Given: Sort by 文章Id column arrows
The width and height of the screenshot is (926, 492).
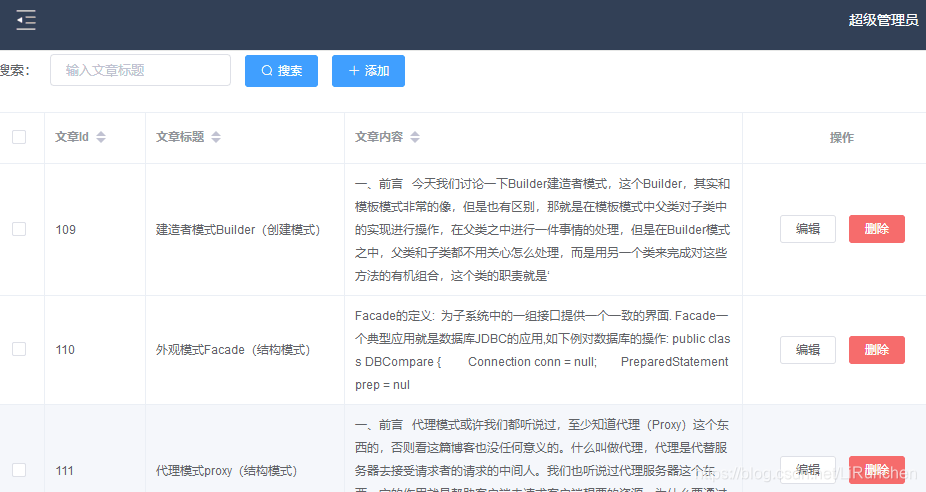Looking at the screenshot, I should [101, 137].
